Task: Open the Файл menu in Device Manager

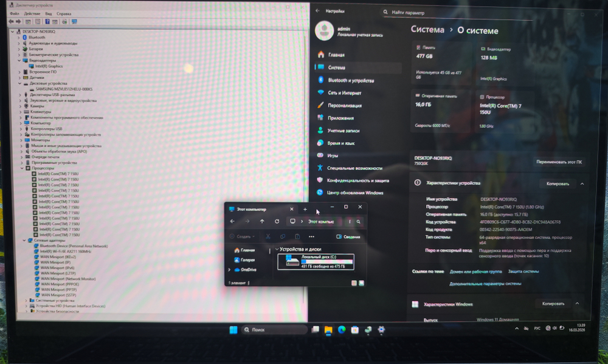Action: [15, 13]
